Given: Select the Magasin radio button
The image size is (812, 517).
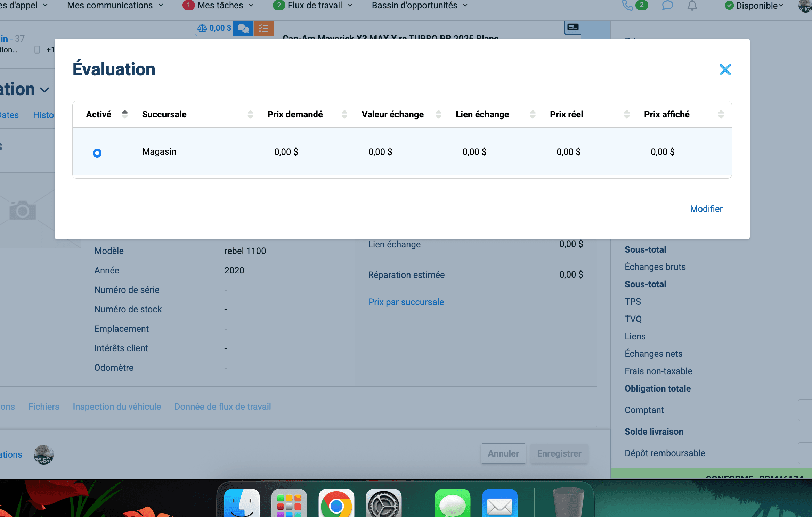Looking at the screenshot, I should (97, 153).
